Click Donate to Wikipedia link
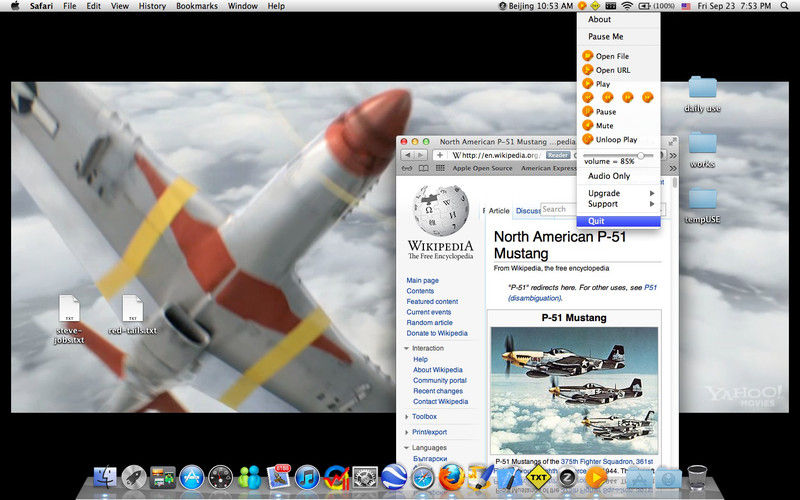The width and height of the screenshot is (800, 500). (x=437, y=333)
